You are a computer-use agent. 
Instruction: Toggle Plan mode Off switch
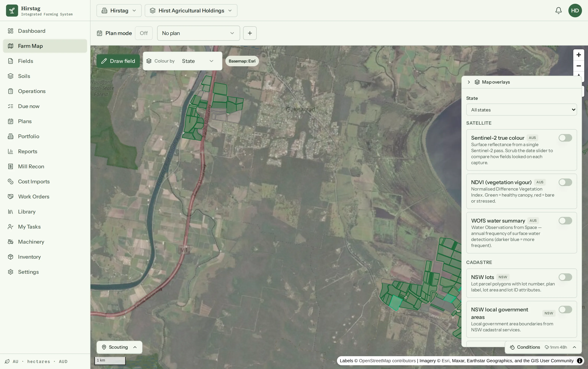[144, 33]
